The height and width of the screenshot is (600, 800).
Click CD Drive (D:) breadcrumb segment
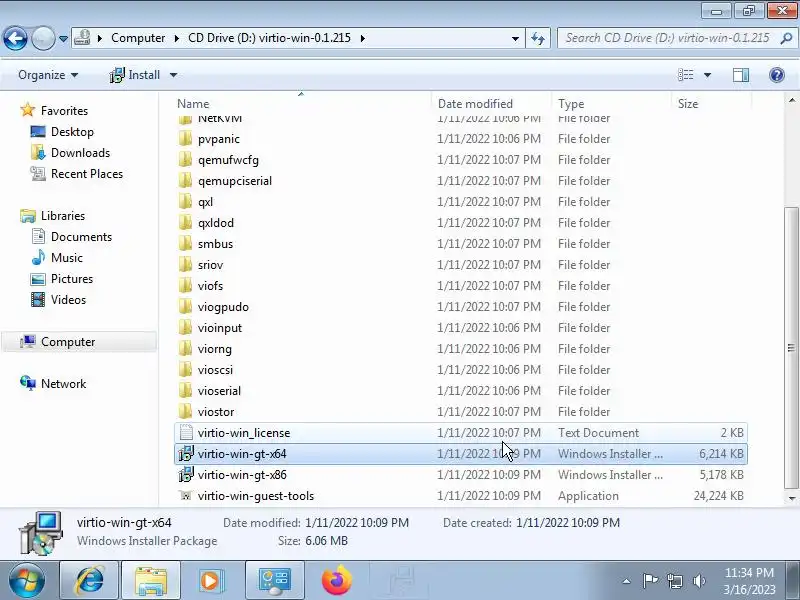point(269,38)
